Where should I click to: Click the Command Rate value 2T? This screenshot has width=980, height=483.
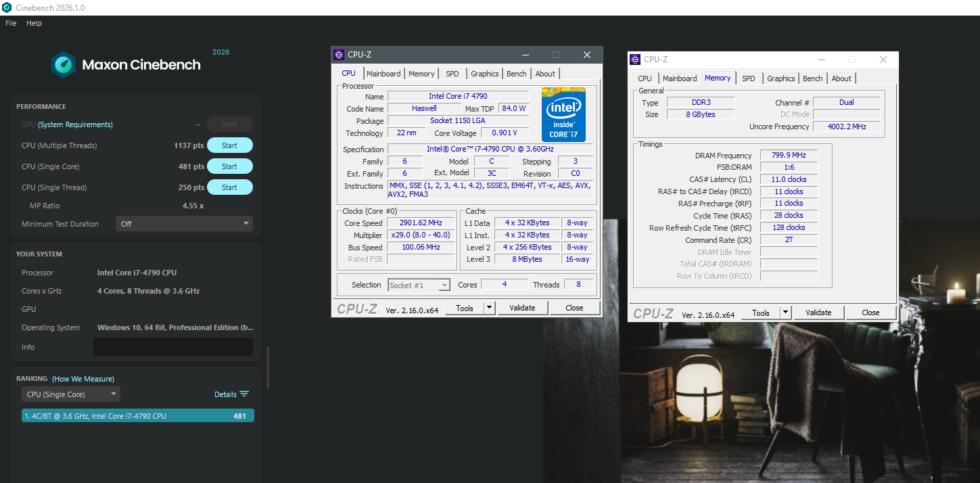789,239
